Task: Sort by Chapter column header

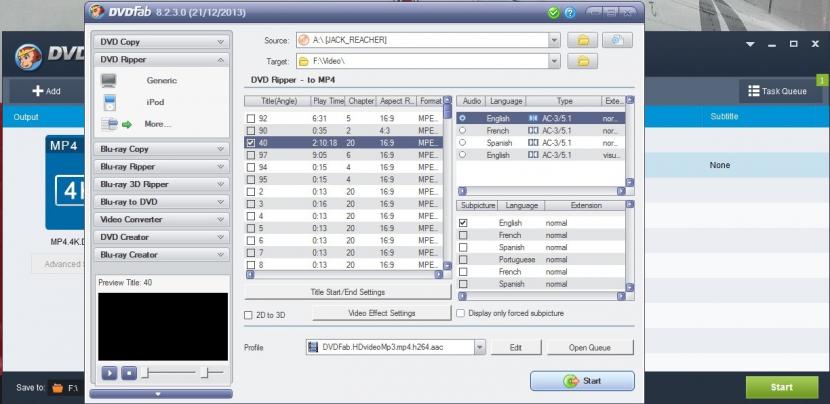Action: pos(361,101)
